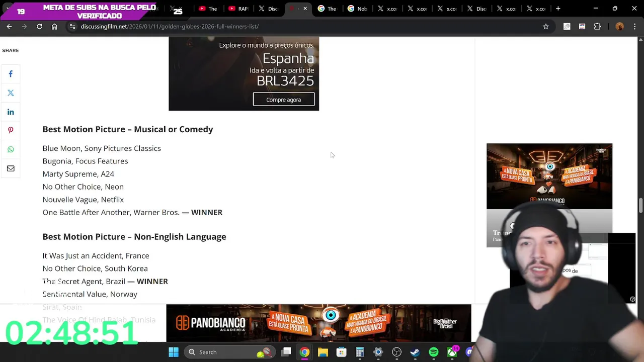This screenshot has height=362, width=644.
Task: Open the Extensions puzzle-piece menu
Action: tap(598, 26)
